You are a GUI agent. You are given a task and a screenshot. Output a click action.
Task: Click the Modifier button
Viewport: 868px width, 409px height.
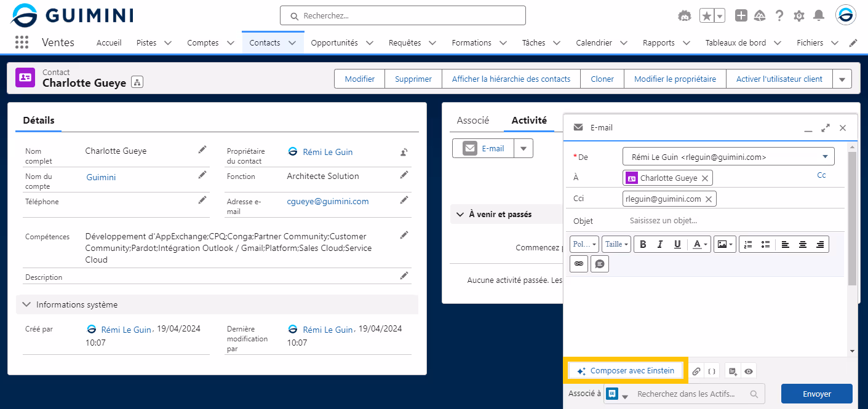pos(360,79)
